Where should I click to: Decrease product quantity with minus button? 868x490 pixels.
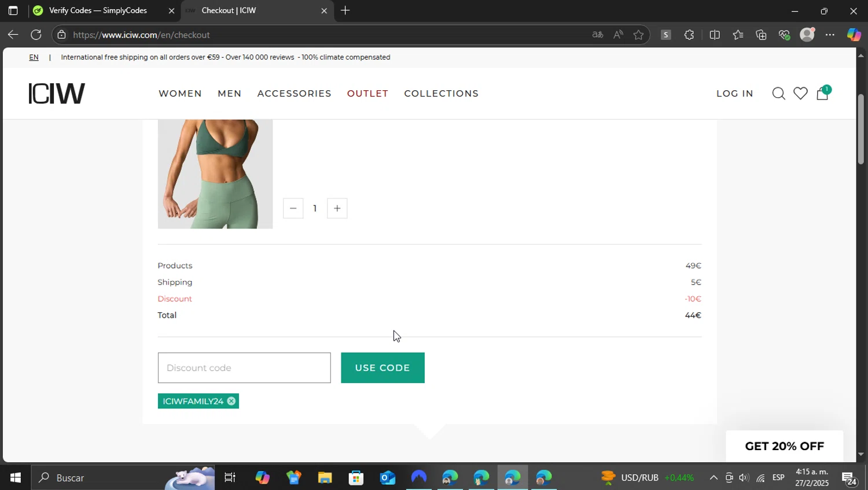pos(293,208)
